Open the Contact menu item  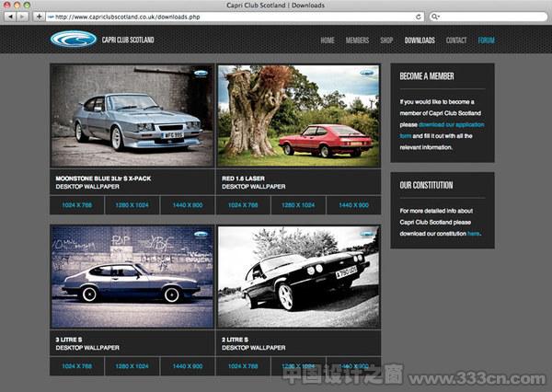pos(456,40)
